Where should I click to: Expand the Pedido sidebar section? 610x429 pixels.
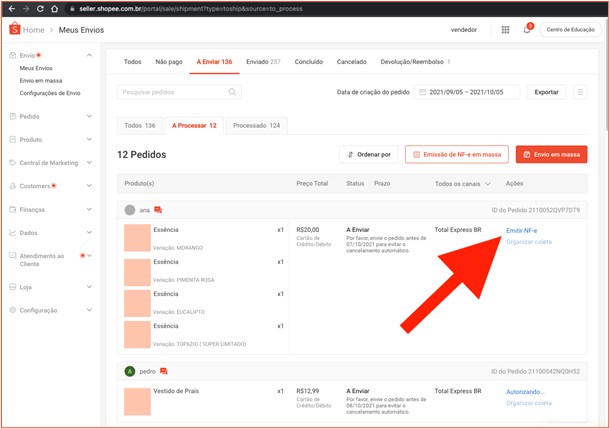[51, 116]
